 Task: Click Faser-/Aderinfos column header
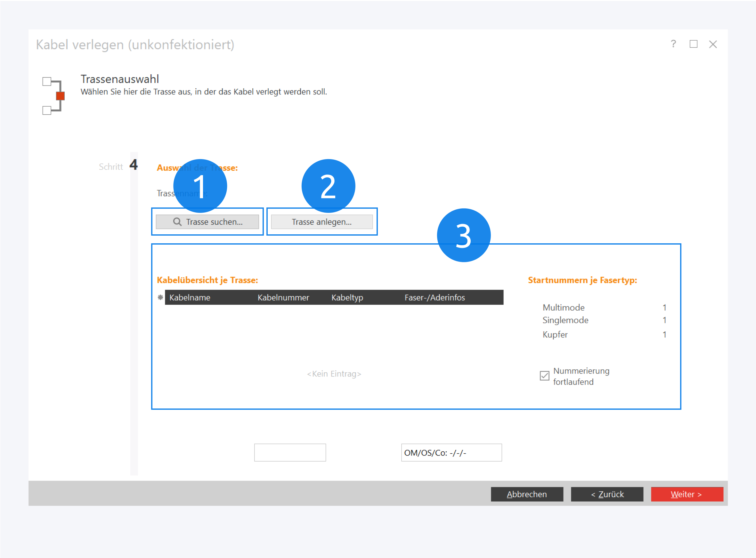tap(435, 298)
